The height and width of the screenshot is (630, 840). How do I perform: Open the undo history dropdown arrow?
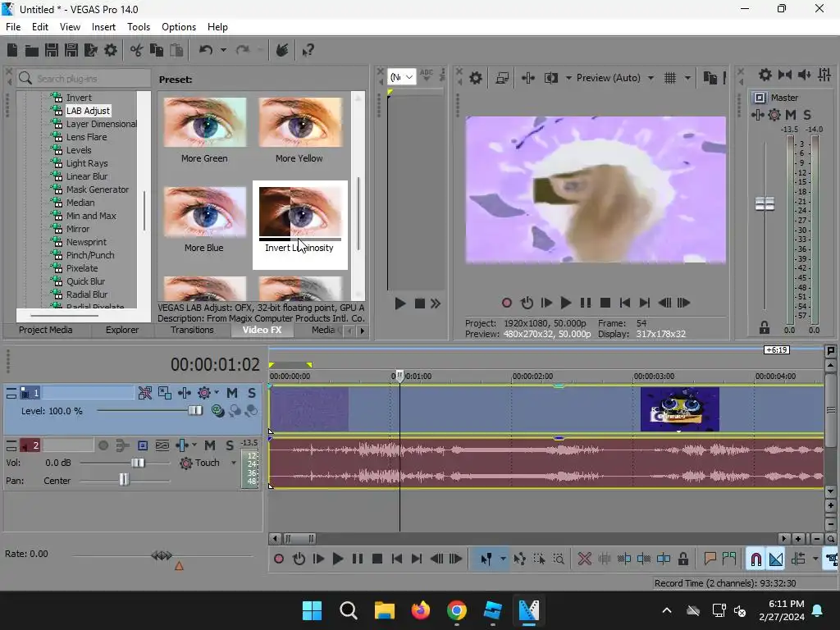(x=223, y=50)
